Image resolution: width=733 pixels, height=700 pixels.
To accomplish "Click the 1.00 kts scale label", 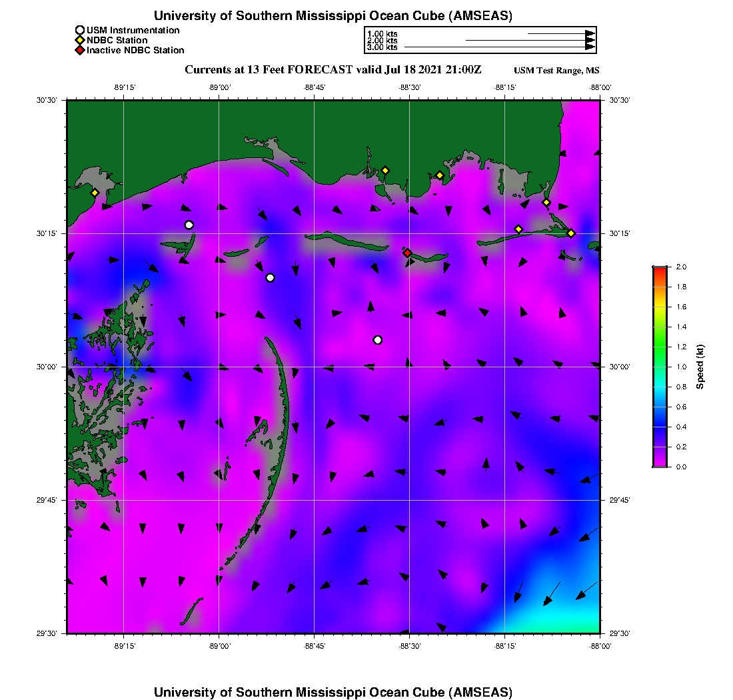I will point(382,33).
